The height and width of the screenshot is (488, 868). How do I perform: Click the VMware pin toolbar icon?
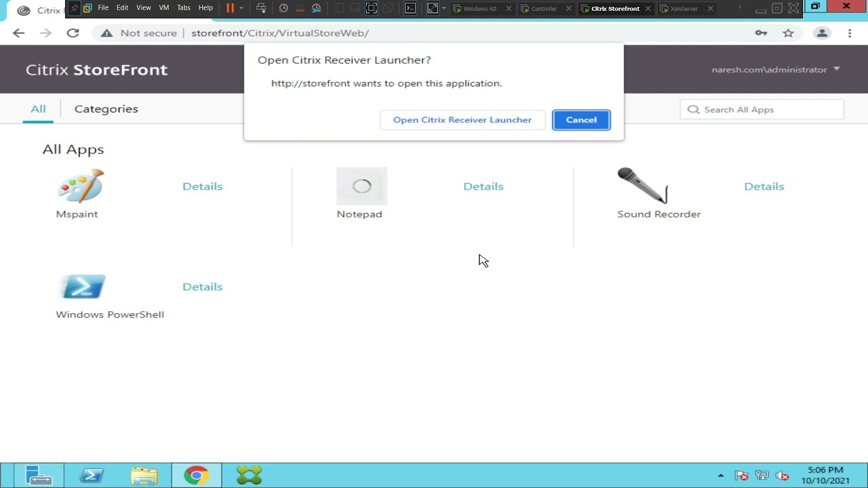[x=74, y=8]
